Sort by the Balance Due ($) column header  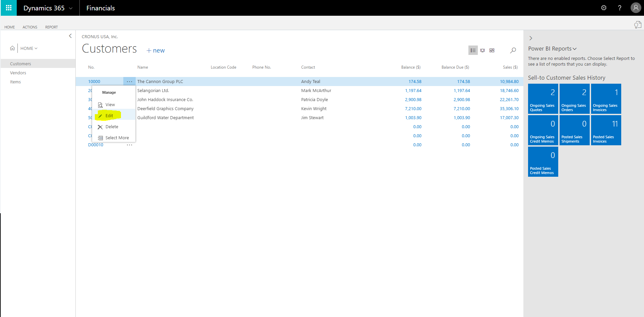(455, 67)
